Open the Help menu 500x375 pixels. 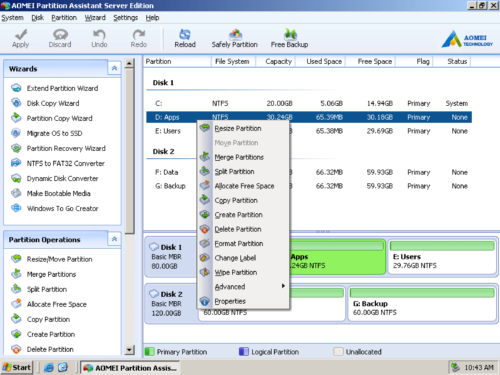pyautogui.click(x=152, y=18)
